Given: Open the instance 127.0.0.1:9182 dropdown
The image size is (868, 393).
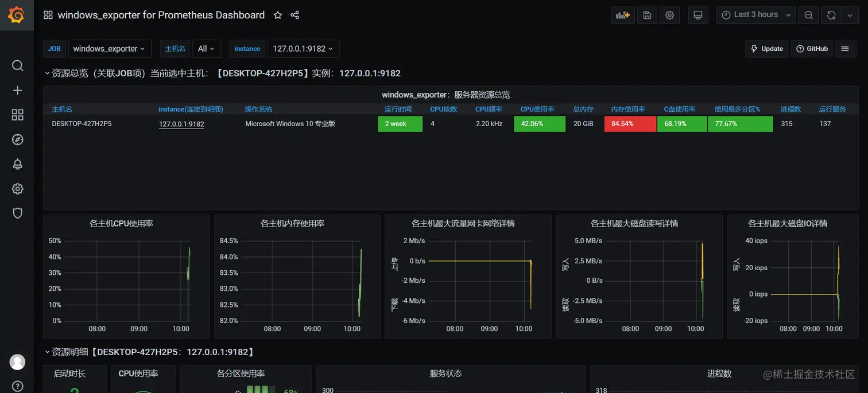Looking at the screenshot, I should pos(303,49).
